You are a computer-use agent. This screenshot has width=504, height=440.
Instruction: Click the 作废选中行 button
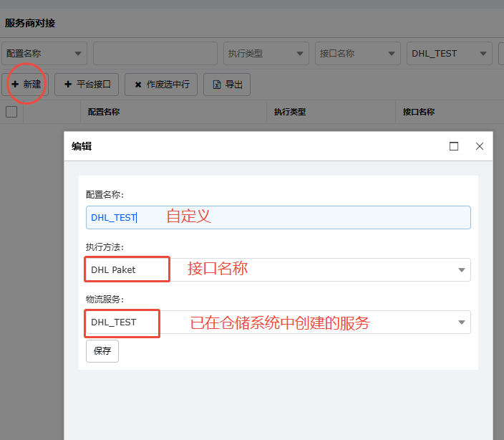[x=161, y=85]
